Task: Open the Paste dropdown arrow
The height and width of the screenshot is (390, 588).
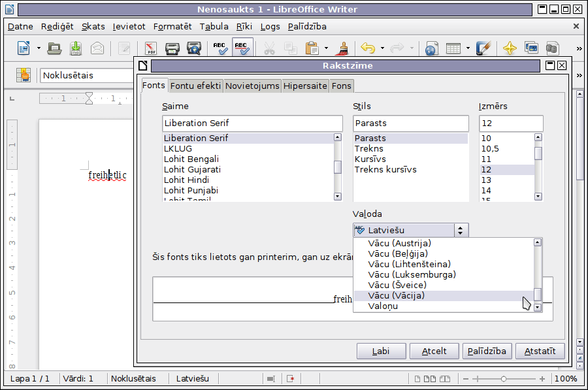Action: point(326,48)
